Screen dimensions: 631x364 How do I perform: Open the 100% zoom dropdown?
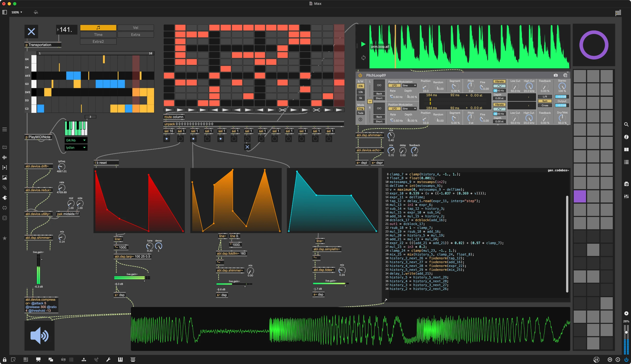click(x=17, y=12)
